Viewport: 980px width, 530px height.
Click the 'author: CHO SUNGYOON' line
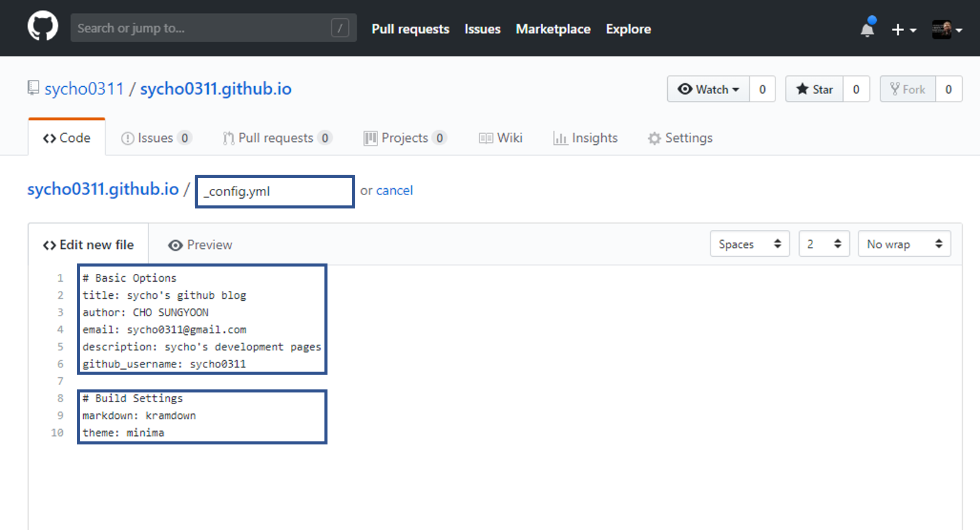[145, 312]
